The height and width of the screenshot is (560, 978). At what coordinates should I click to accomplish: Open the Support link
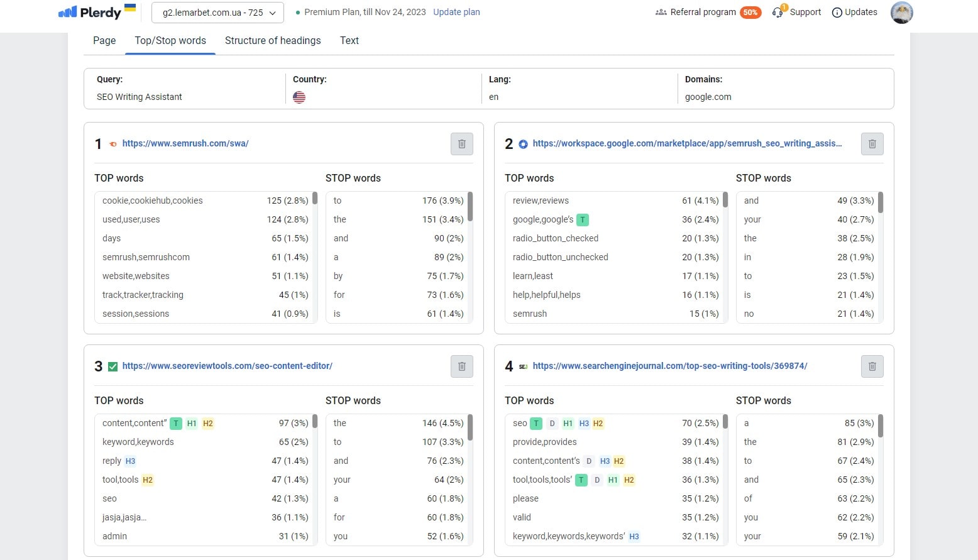[x=805, y=12]
